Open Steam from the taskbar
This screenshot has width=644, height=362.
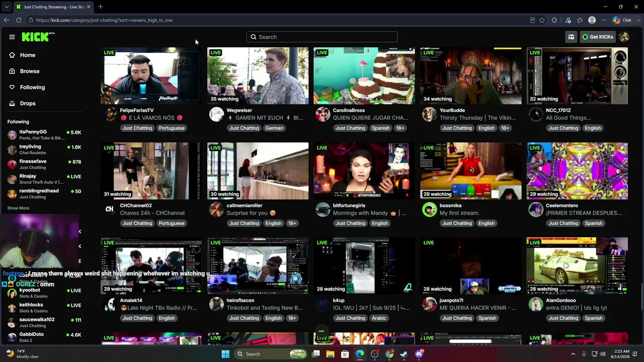coord(404,354)
